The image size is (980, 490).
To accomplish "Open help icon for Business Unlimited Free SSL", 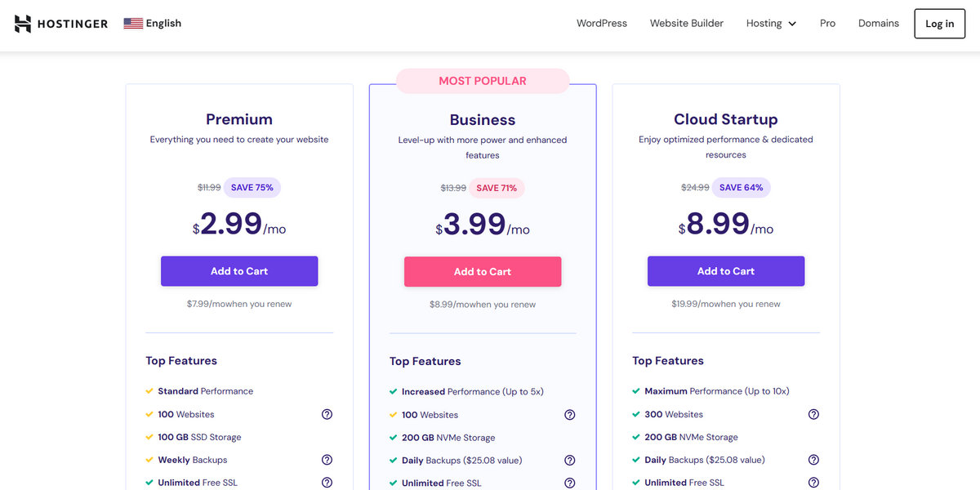I will 570,483.
